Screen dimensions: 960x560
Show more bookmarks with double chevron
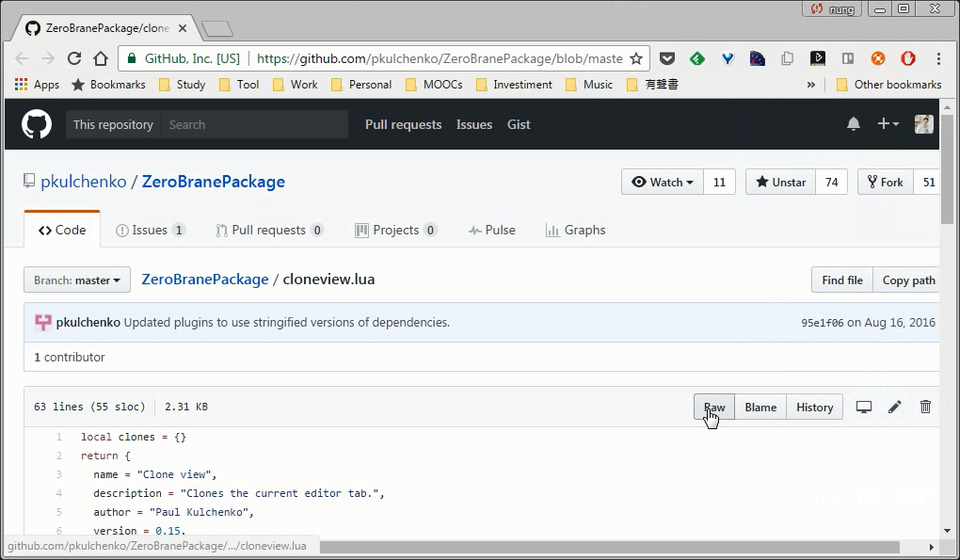tap(811, 85)
